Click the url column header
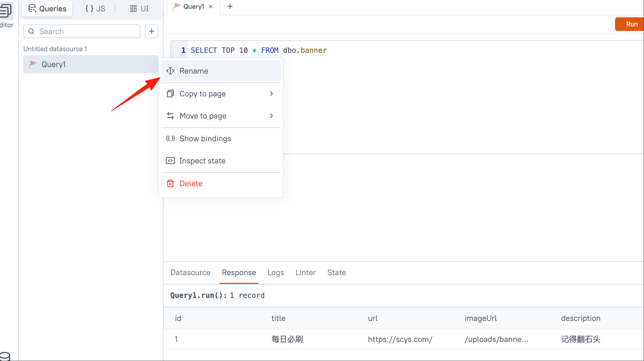The image size is (644, 361). point(373,318)
